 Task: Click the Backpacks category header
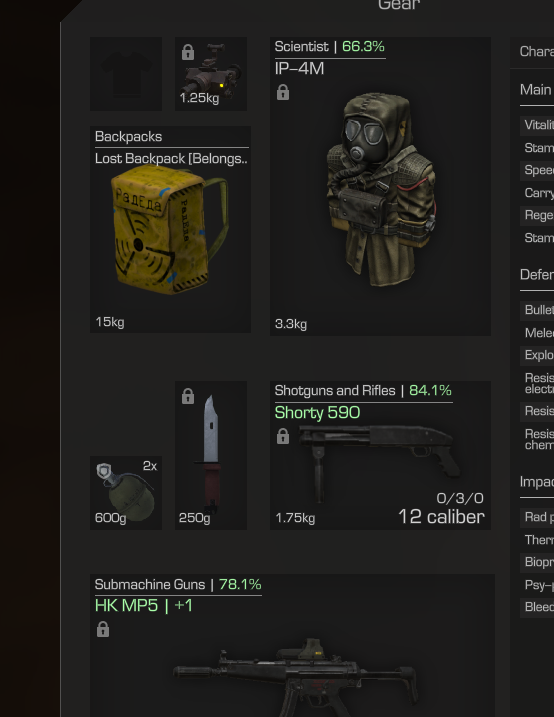[x=128, y=137]
